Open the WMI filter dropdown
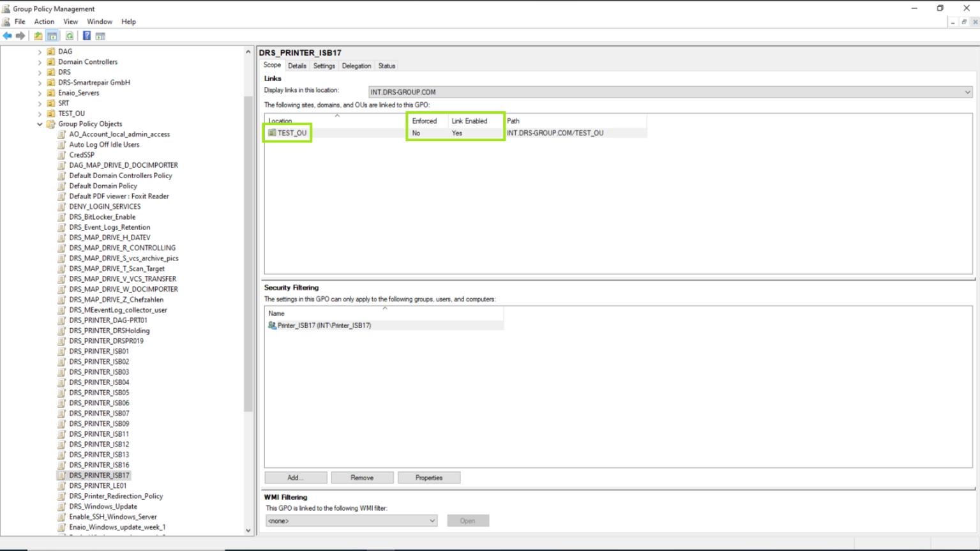Screen dimensions: 980x551 (x=432, y=521)
